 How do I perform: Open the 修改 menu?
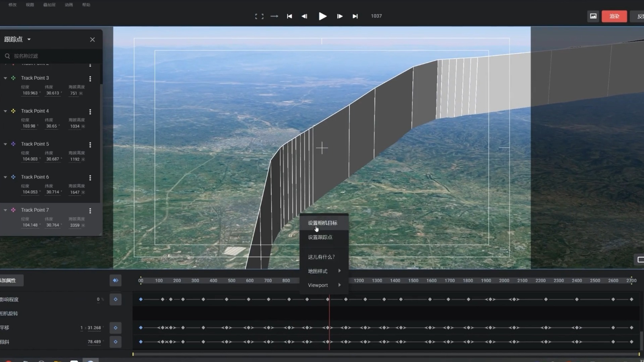point(12,5)
